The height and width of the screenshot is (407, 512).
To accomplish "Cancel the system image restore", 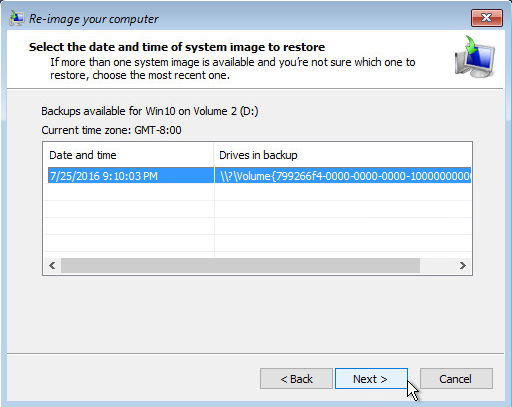I will (x=456, y=379).
